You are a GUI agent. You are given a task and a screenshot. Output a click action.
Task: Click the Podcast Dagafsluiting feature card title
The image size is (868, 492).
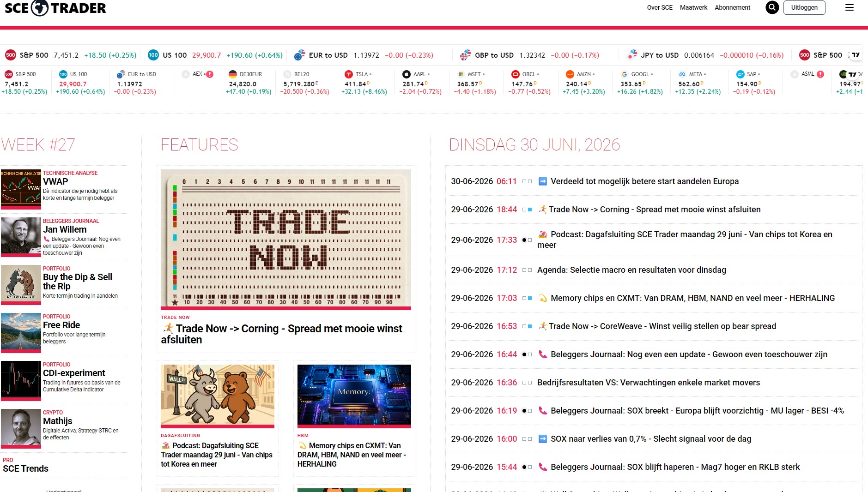click(x=217, y=455)
